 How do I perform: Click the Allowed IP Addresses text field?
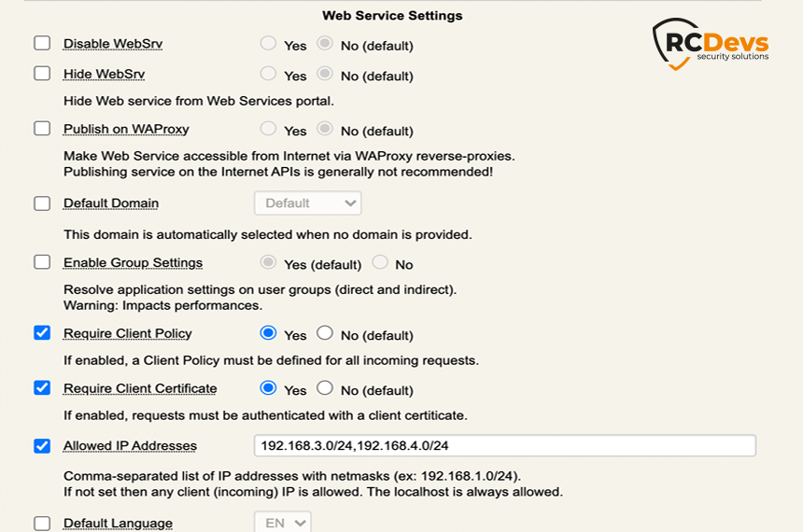pos(504,445)
